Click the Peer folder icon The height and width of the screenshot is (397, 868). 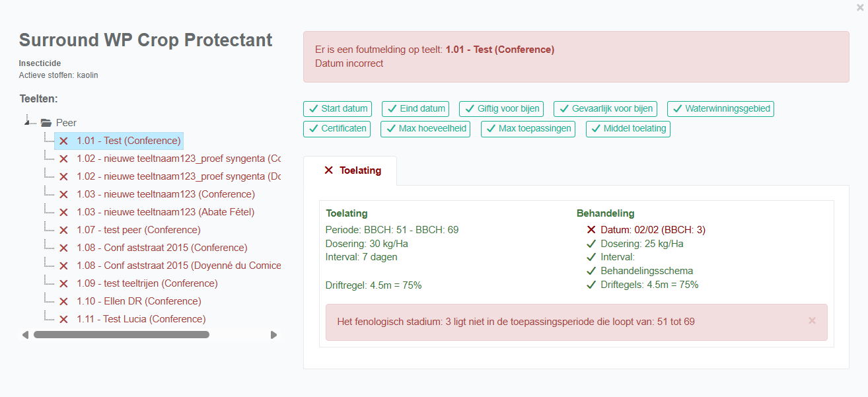click(x=46, y=123)
